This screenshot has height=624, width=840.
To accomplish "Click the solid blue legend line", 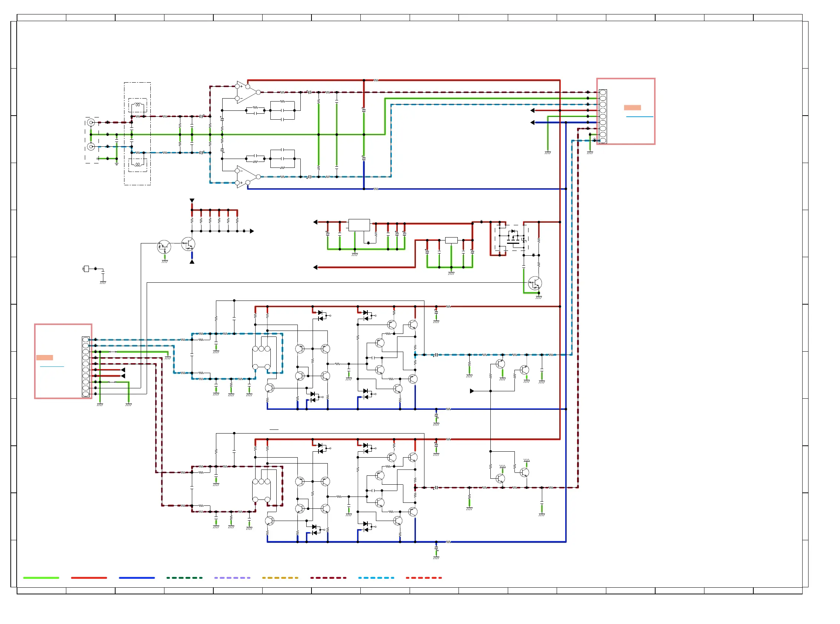I will tap(137, 578).
